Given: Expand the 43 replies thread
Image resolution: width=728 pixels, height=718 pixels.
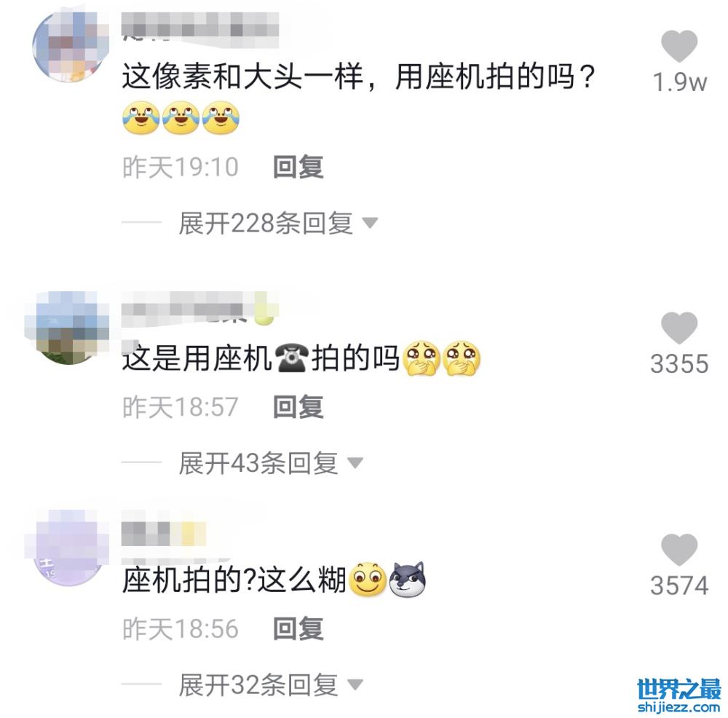Looking at the screenshot, I should point(270,463).
